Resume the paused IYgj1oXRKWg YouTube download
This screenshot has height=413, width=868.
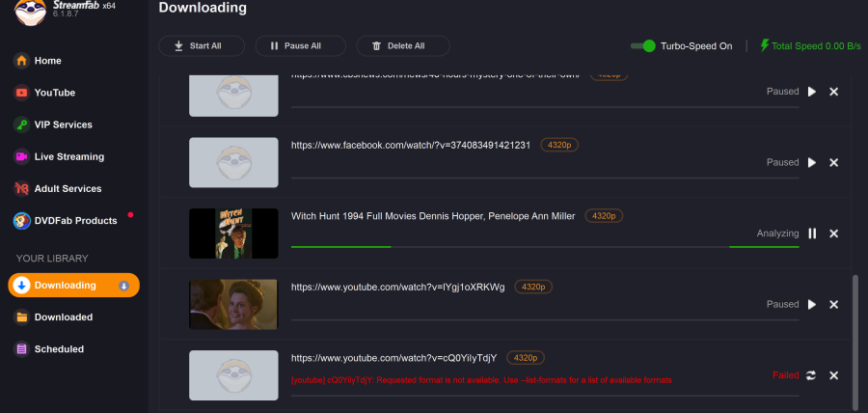pos(812,304)
